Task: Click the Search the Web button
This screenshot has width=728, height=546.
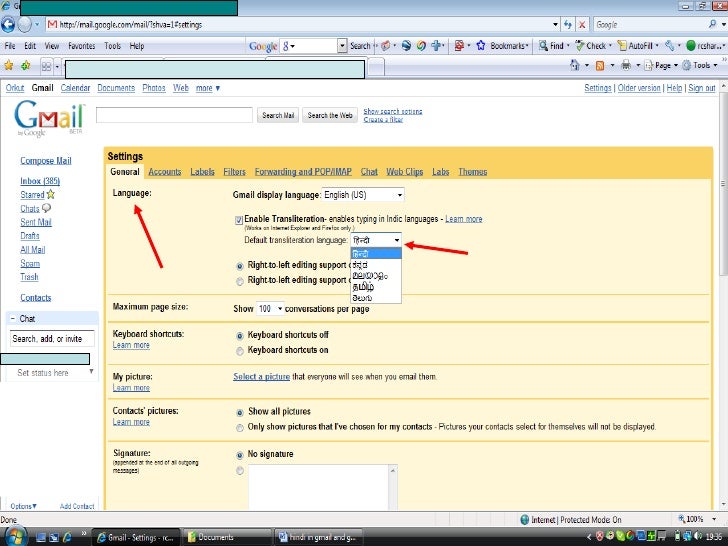Action: [330, 115]
